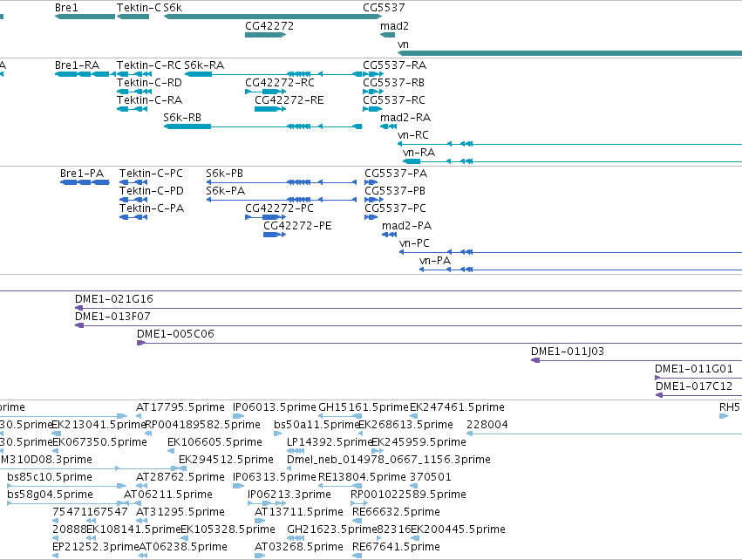Select protein CG5537-PB
This screenshot has height=560, width=742.
pos(374,200)
